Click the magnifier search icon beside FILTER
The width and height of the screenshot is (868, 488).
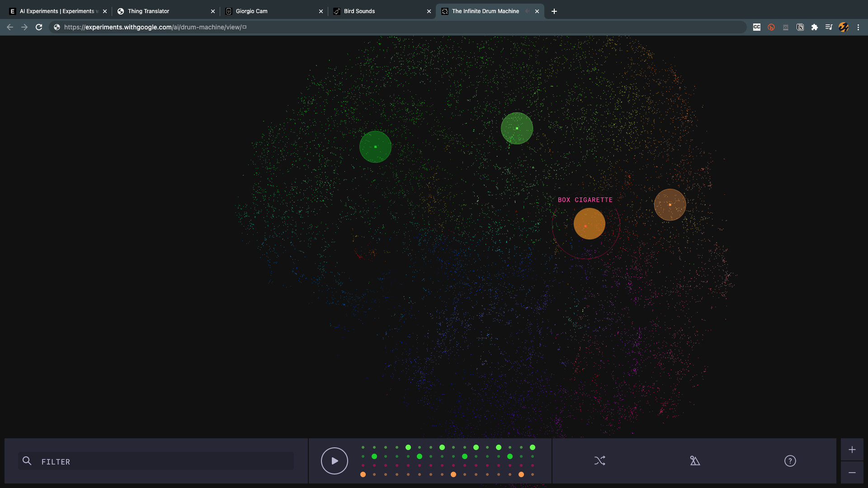pos(27,461)
